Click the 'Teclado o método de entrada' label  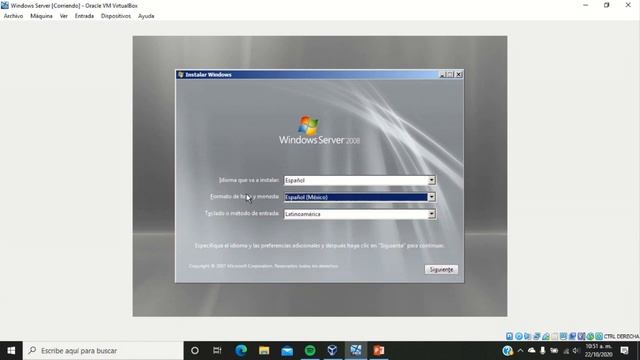coord(242,213)
